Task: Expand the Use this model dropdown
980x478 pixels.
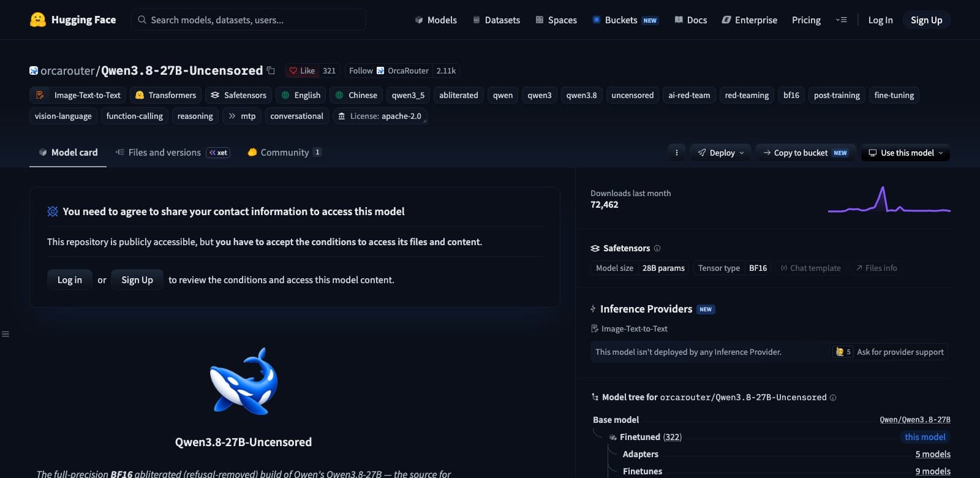Action: point(905,153)
